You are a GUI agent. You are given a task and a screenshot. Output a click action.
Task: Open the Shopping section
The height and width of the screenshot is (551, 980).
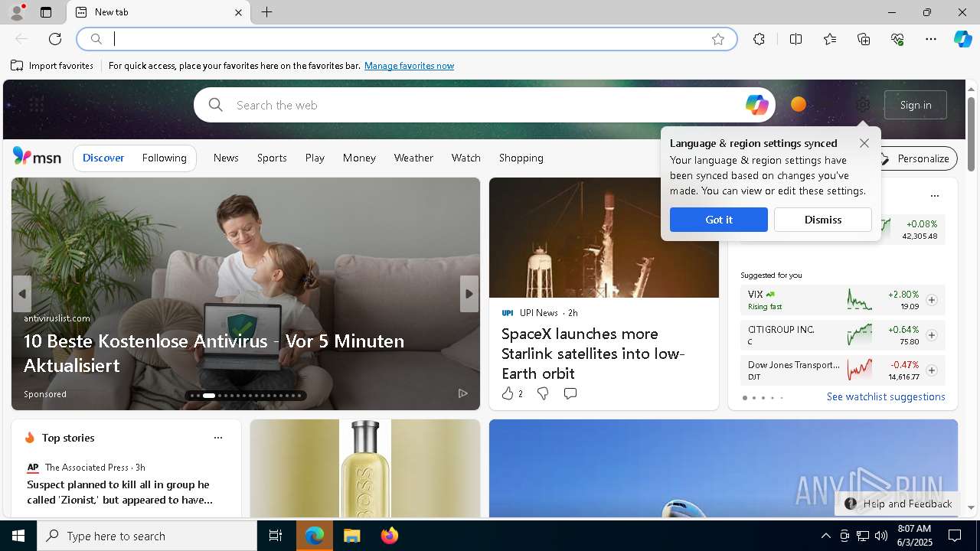[521, 158]
